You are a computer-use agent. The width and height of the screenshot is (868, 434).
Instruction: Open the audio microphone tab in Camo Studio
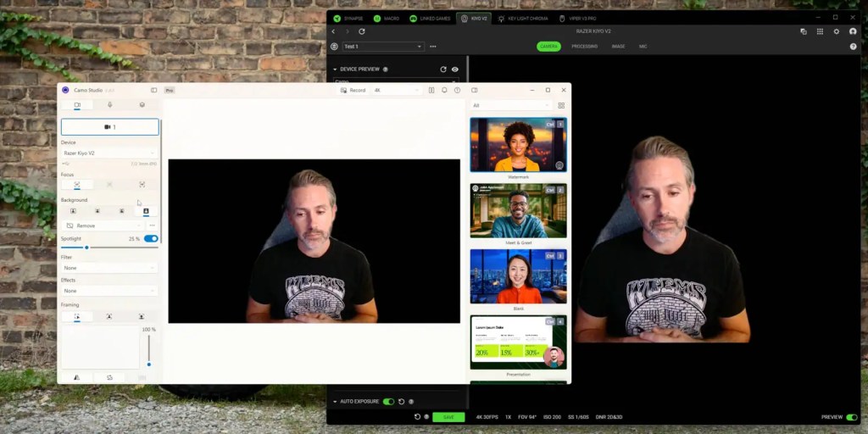109,105
